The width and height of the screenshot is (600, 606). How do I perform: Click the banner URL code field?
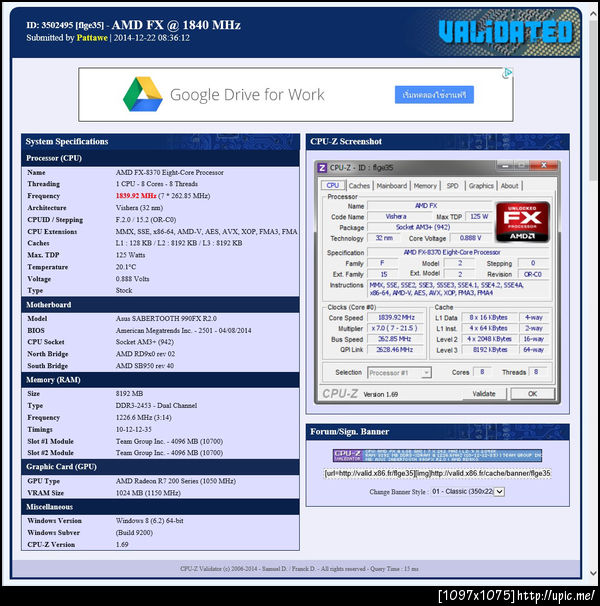437,473
